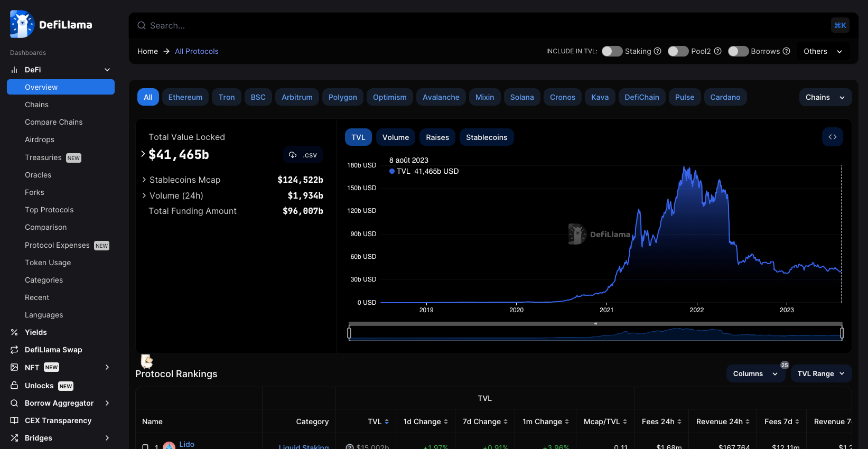
Task: Expand Volume (24h) details
Action: tap(144, 195)
